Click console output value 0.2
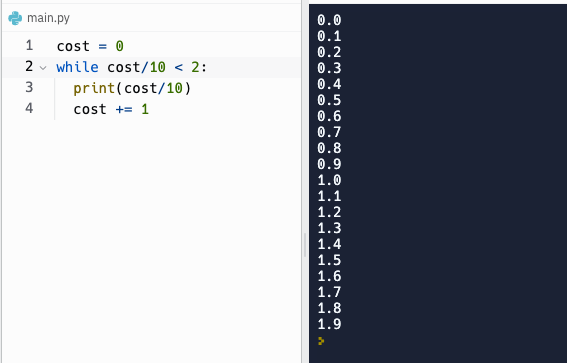Screen dimensions: 567x363 pyautogui.click(x=329, y=52)
